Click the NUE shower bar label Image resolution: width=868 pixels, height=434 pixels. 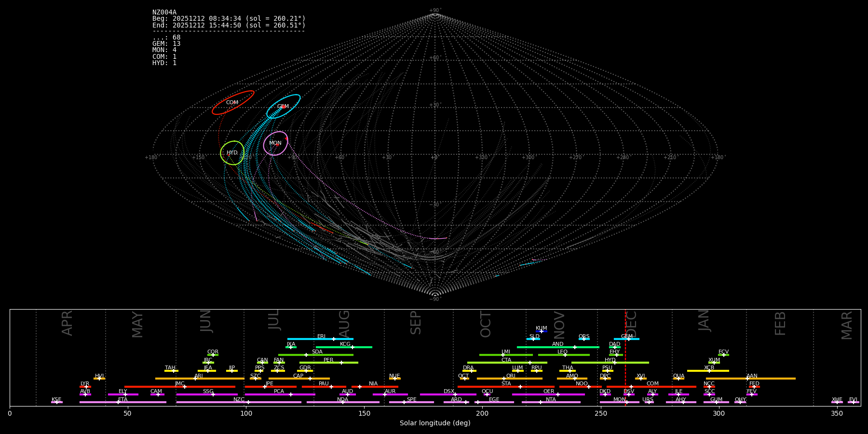394,376
